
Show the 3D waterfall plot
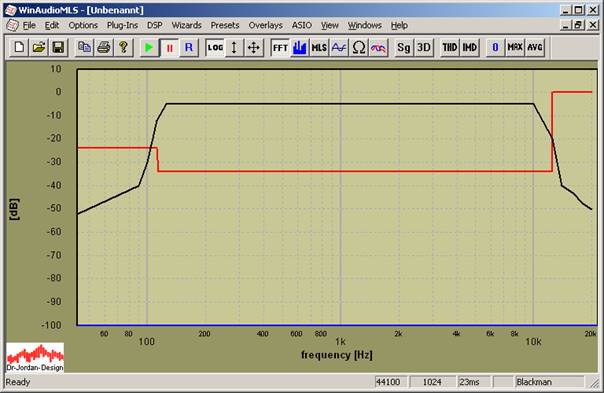(424, 48)
